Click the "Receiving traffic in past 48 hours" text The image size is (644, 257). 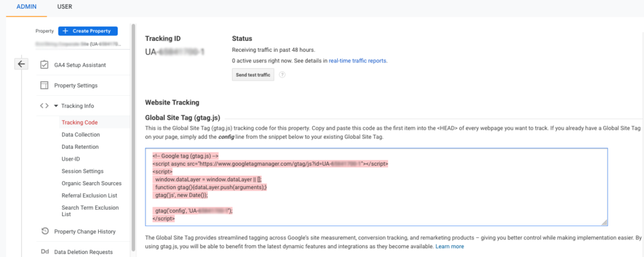pos(274,50)
